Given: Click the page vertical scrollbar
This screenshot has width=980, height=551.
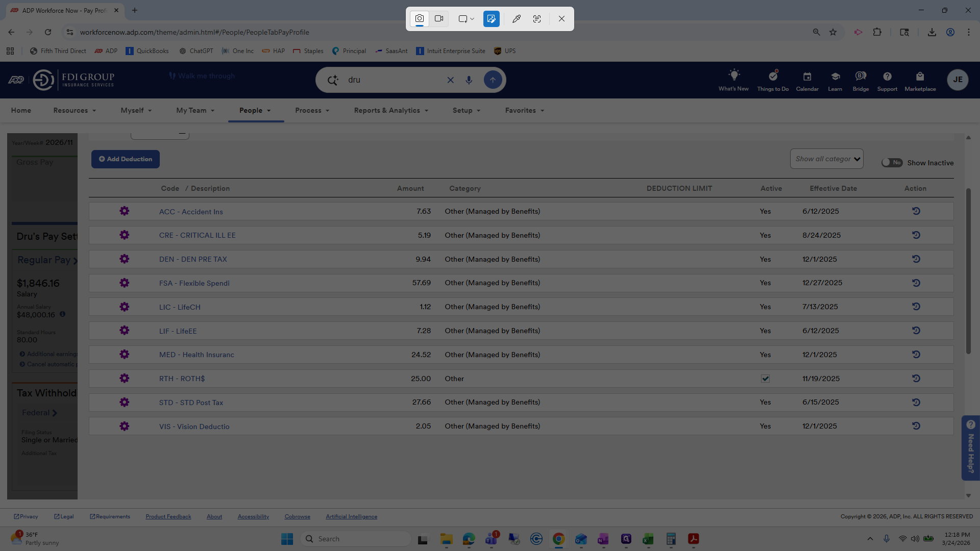Looking at the screenshot, I should tap(968, 270).
